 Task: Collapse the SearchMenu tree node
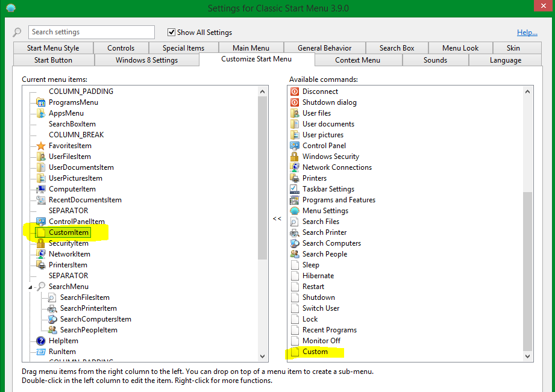click(x=31, y=287)
